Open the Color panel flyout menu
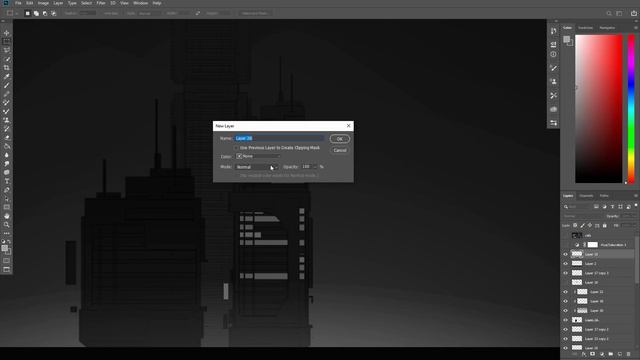 636,28
